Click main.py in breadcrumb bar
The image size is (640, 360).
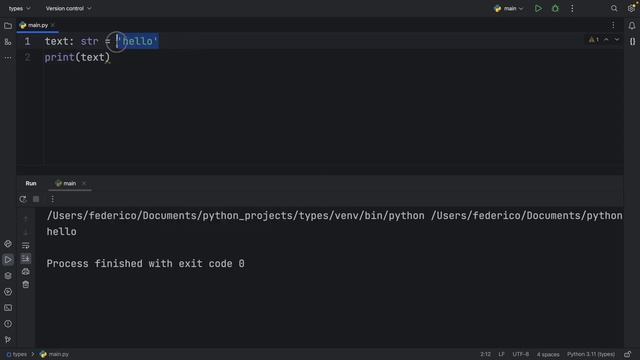[54, 354]
